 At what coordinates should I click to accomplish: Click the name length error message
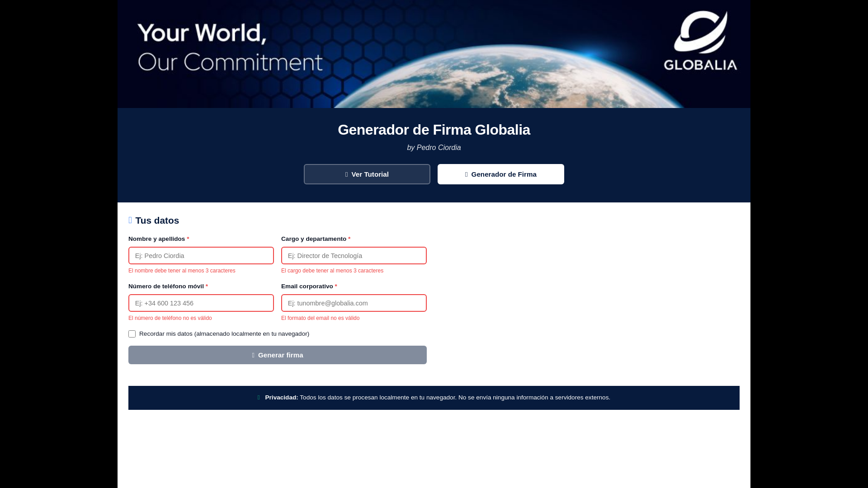click(x=182, y=271)
